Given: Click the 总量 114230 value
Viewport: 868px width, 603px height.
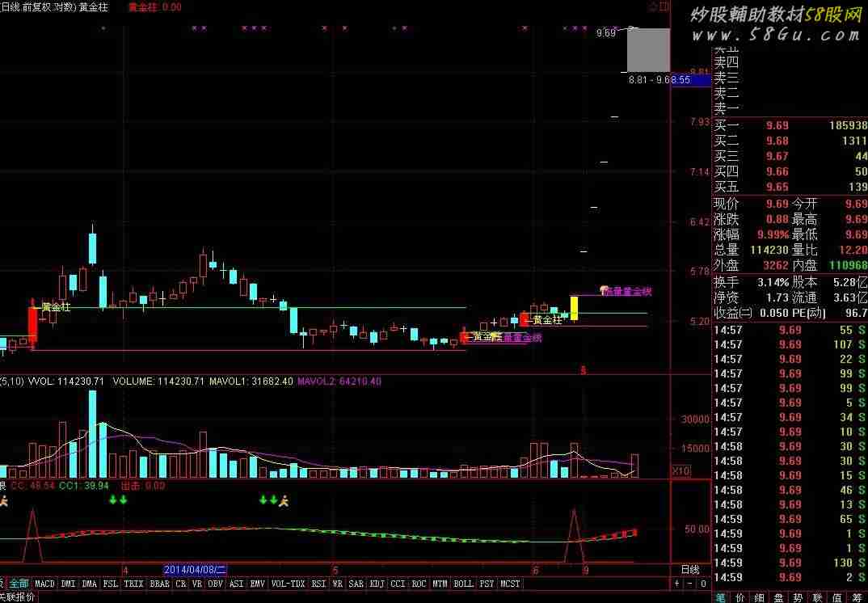Looking at the screenshot, I should [x=769, y=251].
